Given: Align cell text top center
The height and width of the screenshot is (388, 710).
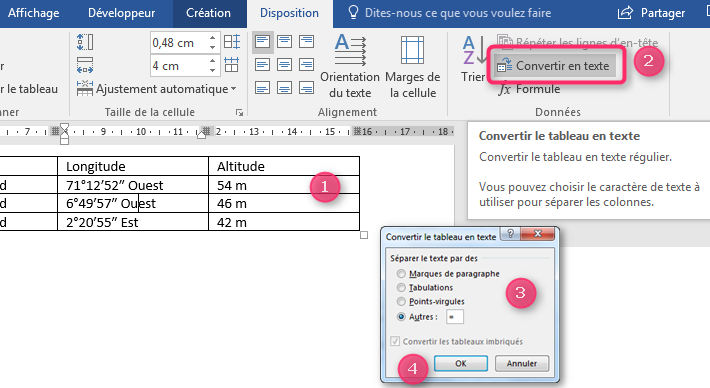Looking at the screenshot, I should (x=284, y=42).
